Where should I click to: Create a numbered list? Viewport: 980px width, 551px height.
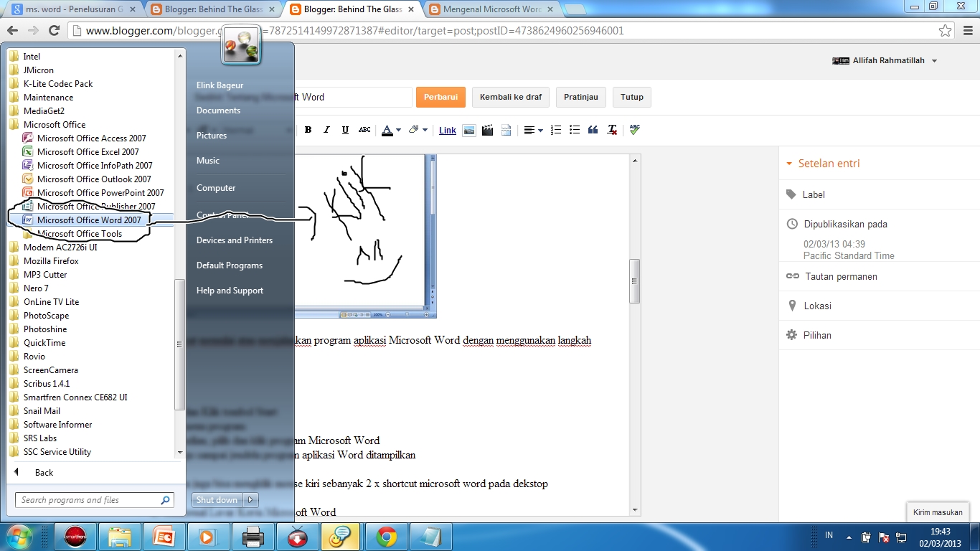556,130
